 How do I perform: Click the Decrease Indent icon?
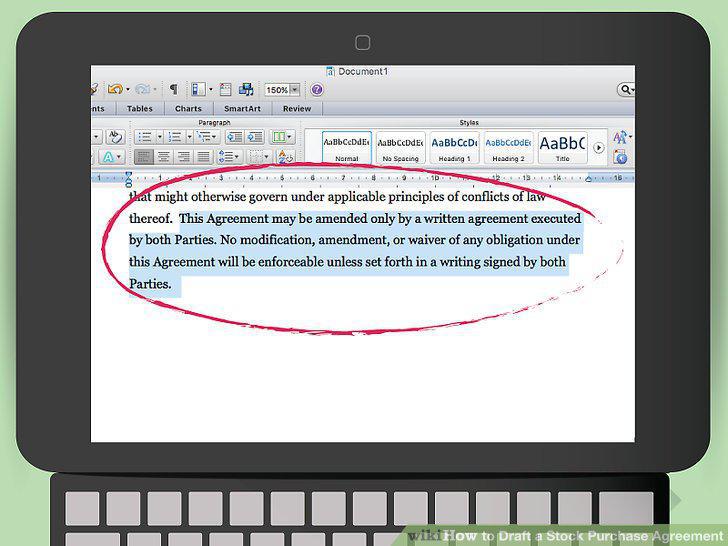(x=235, y=137)
